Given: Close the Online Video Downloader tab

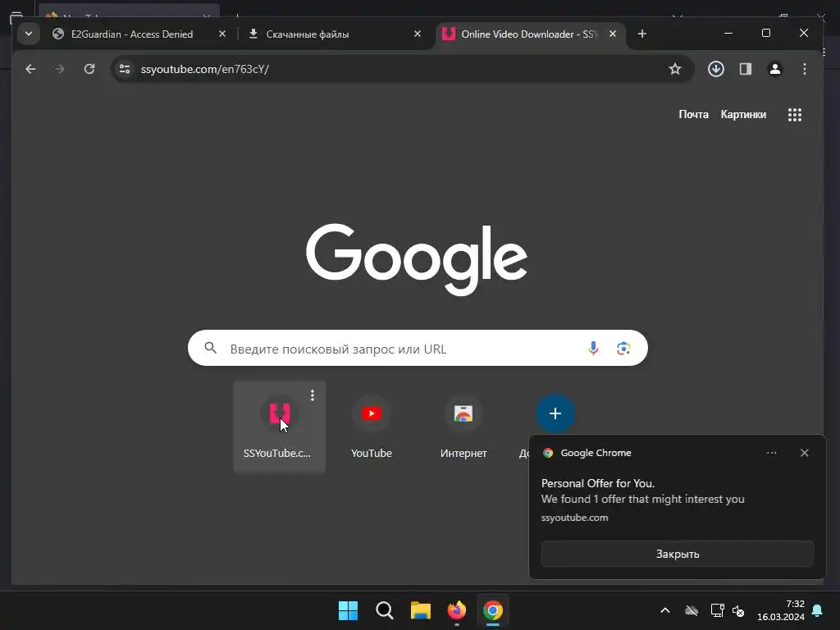Looking at the screenshot, I should click(613, 34).
